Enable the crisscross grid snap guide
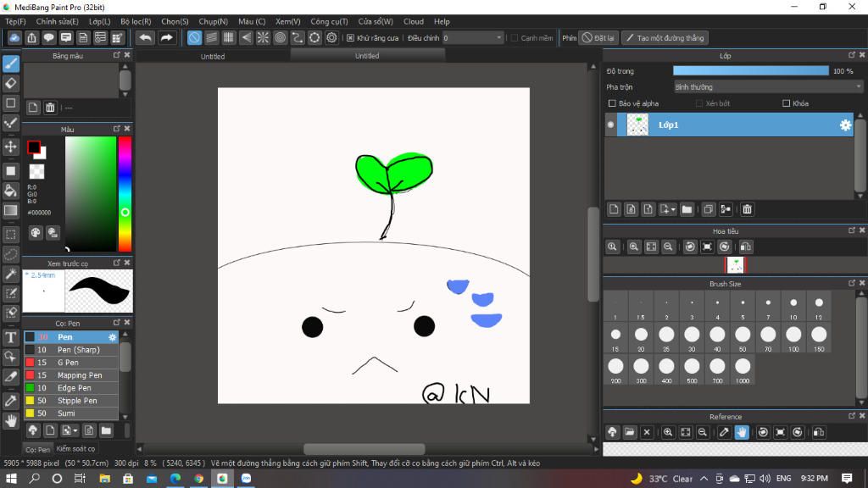Image resolution: width=868 pixels, height=488 pixels. tap(229, 37)
